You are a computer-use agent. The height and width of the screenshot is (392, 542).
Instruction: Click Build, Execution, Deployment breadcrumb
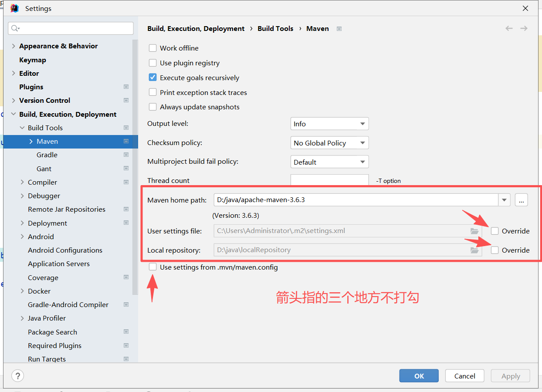(196, 28)
